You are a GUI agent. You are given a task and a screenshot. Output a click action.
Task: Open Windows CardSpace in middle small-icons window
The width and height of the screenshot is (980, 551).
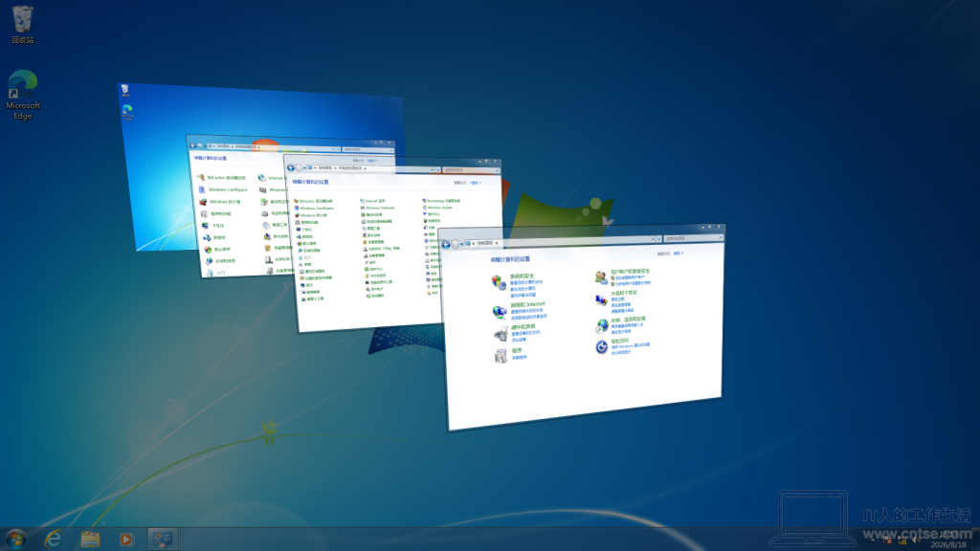point(314,208)
